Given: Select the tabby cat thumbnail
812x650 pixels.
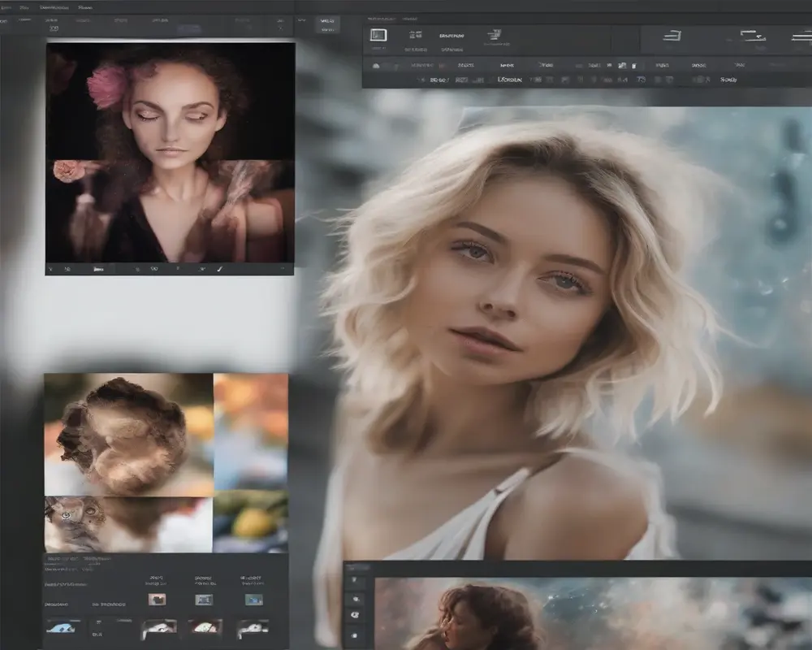Looking at the screenshot, I should [128, 524].
